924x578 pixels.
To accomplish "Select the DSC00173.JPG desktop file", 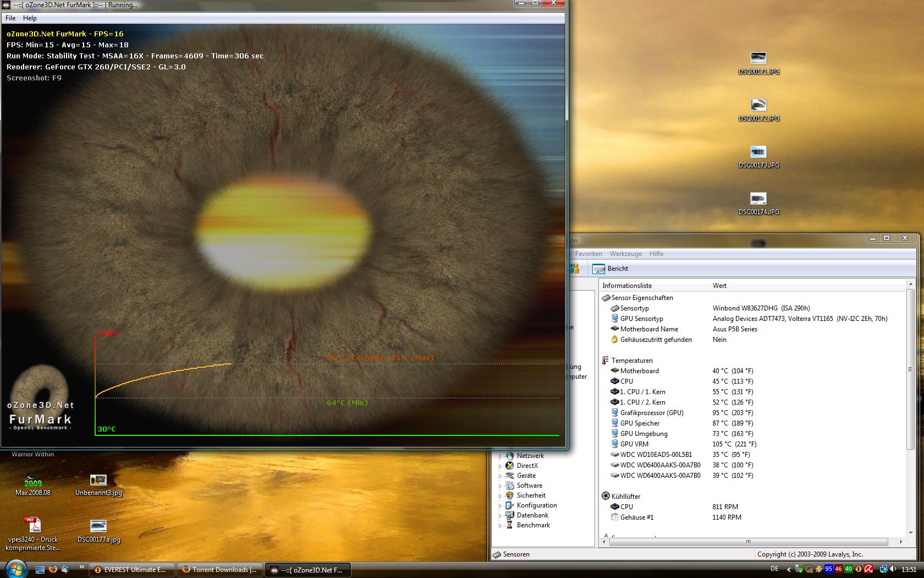I will 758,156.
